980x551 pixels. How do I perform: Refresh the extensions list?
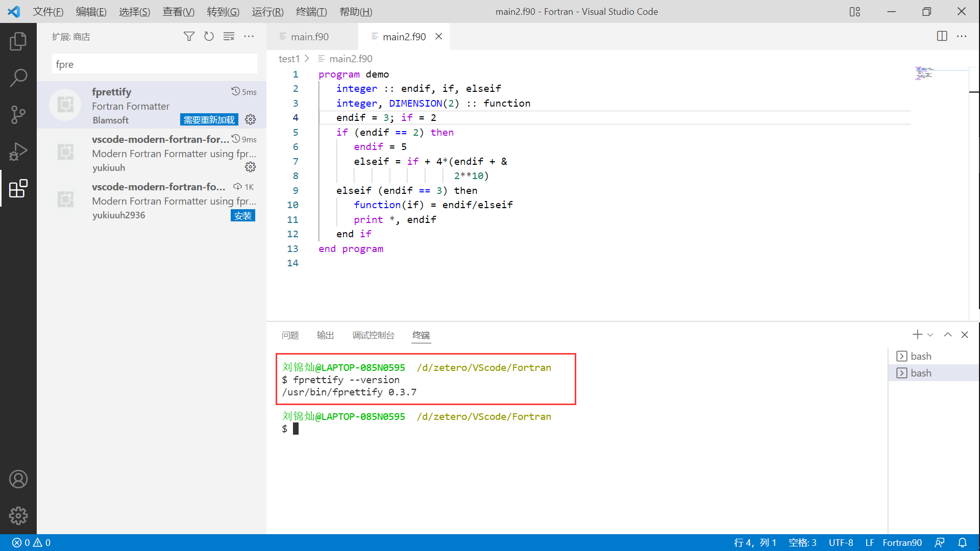coord(209,36)
